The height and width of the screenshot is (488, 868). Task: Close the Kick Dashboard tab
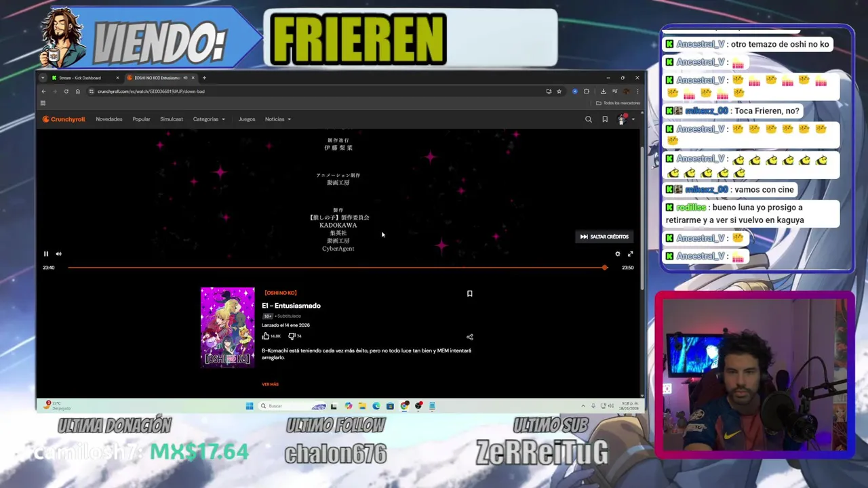pos(117,78)
